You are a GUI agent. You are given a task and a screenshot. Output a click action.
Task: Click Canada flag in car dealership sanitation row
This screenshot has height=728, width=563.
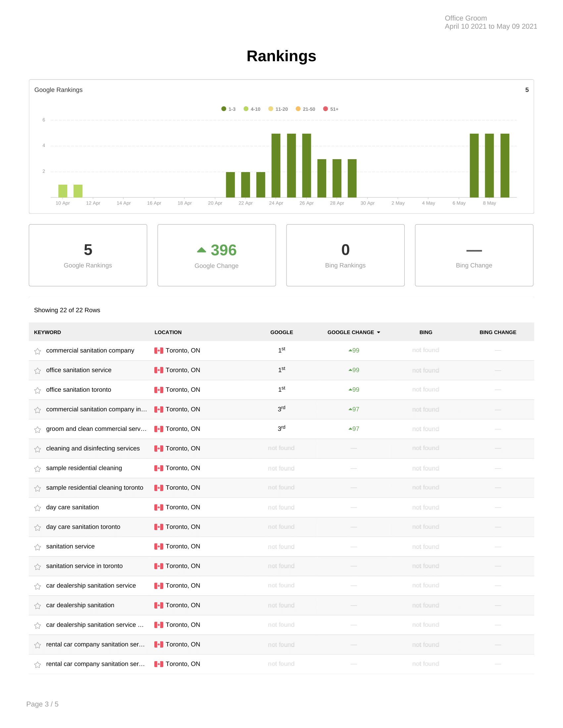pyautogui.click(x=158, y=605)
